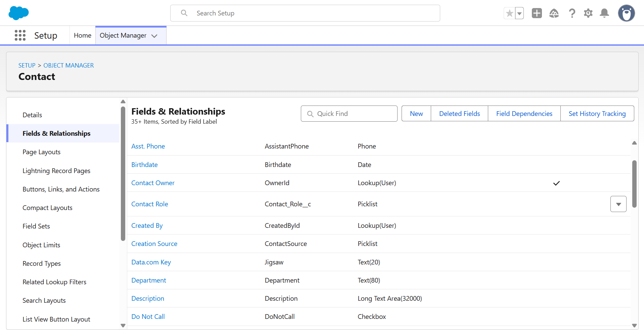Open the Creation Source field
644x334 pixels.
point(154,244)
